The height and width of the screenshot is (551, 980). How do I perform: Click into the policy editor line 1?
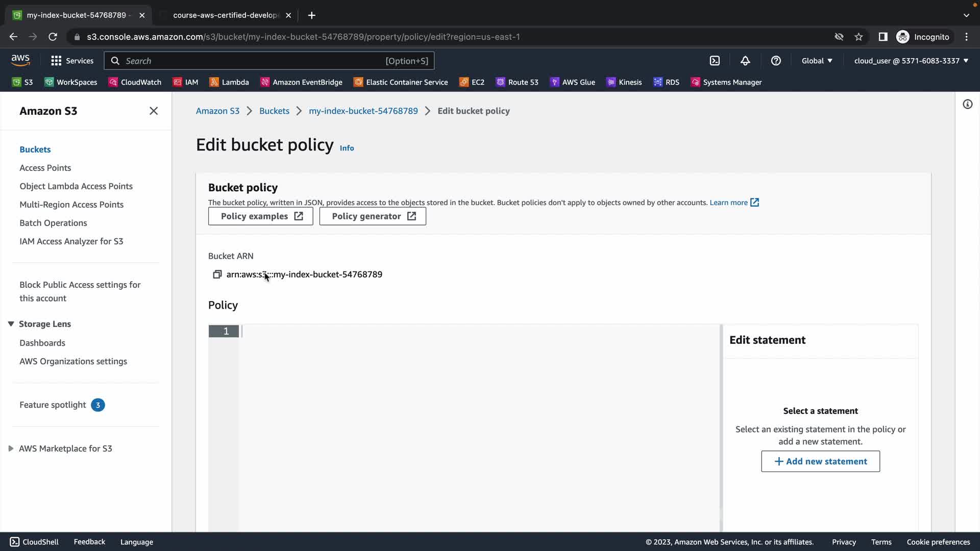click(459, 332)
